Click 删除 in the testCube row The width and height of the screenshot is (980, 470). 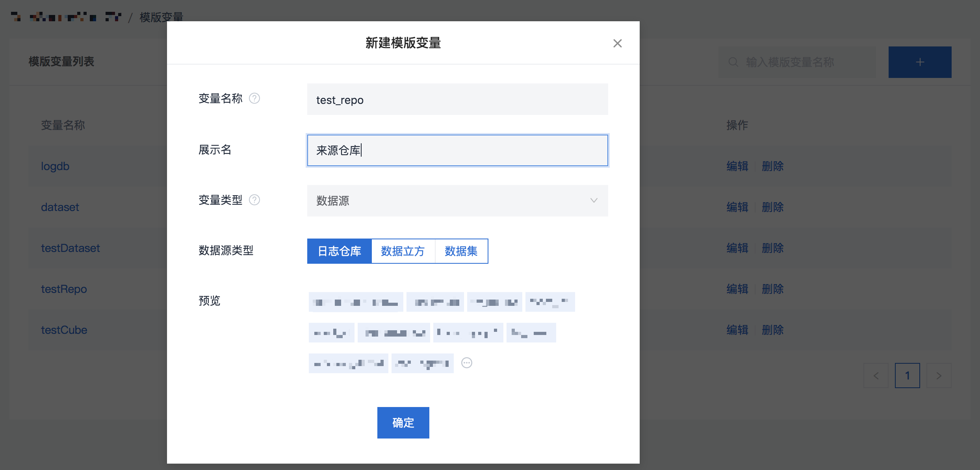pyautogui.click(x=773, y=330)
